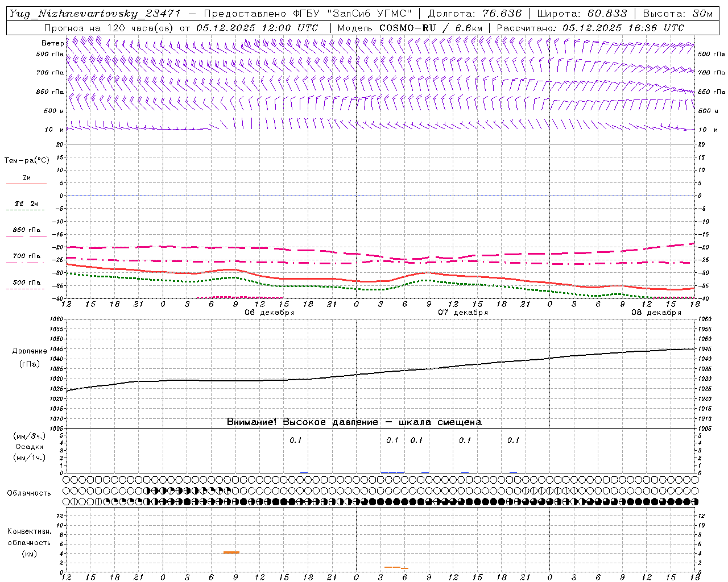Click the thick orange convective cloud bar at 4 km
The image size is (728, 582).
pyautogui.click(x=231, y=552)
